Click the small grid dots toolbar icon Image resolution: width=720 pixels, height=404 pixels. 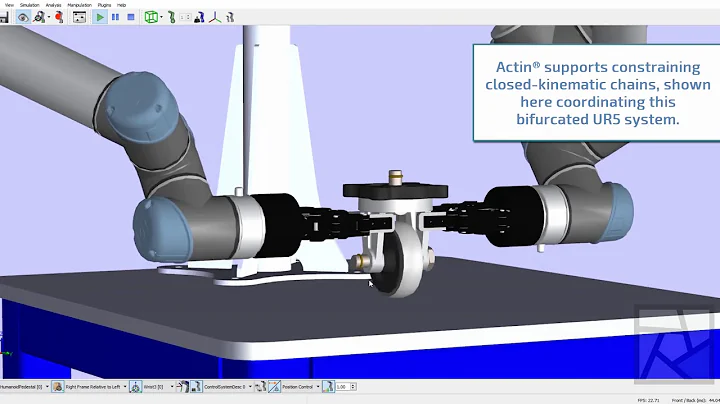pos(185,17)
